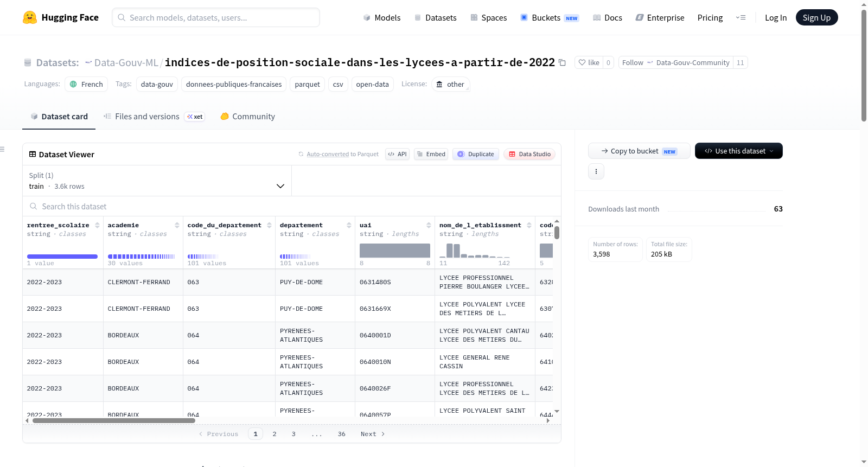Viewport: 868px width, 467px height.
Task: Open the navigation overflow menu icon
Action: [741, 18]
